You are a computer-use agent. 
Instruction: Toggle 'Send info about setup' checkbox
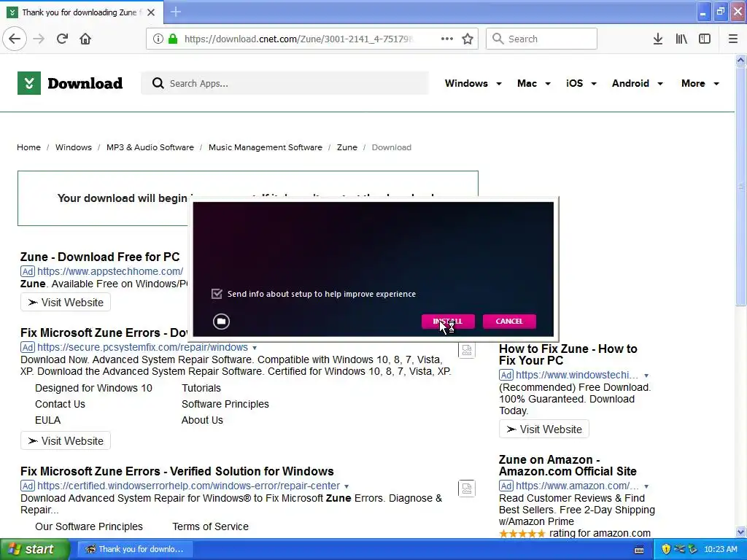coord(217,294)
